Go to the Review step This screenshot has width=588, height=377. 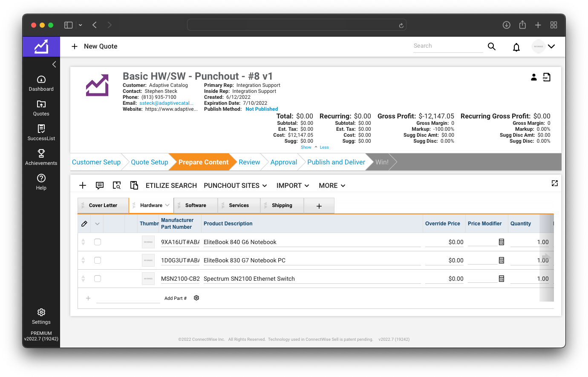pyautogui.click(x=249, y=162)
